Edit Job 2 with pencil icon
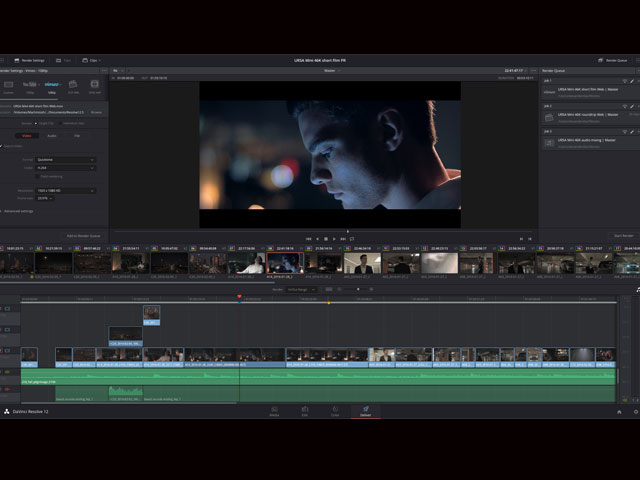 pos(632,106)
